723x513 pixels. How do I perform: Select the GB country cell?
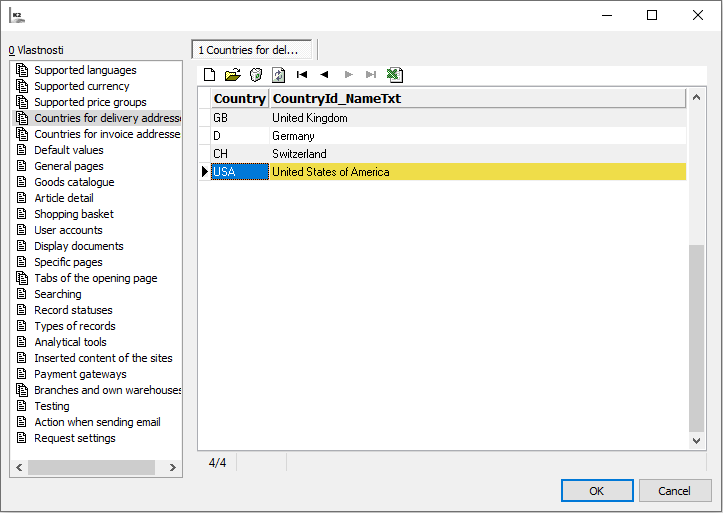[240, 118]
